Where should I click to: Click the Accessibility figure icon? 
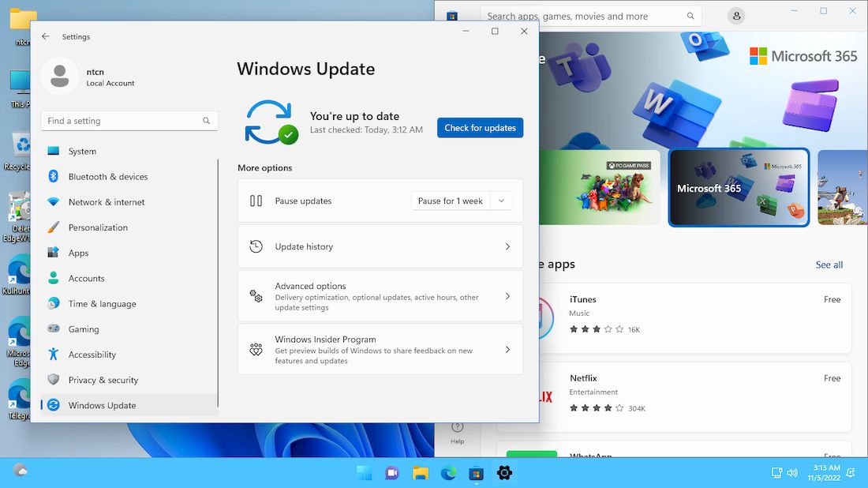pos(53,354)
